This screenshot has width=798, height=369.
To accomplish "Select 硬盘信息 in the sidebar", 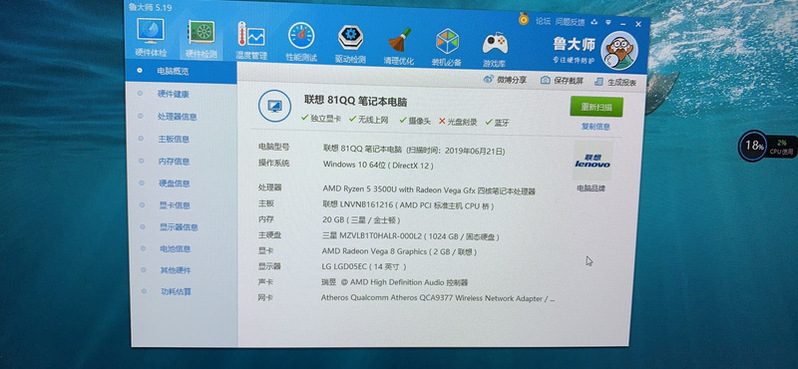I will click(x=175, y=183).
